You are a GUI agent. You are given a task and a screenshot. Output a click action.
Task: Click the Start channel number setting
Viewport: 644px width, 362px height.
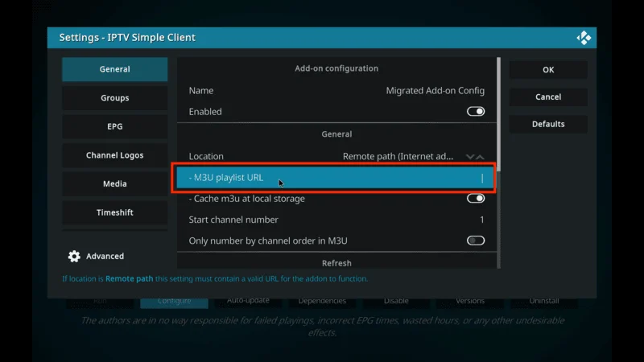click(x=336, y=220)
